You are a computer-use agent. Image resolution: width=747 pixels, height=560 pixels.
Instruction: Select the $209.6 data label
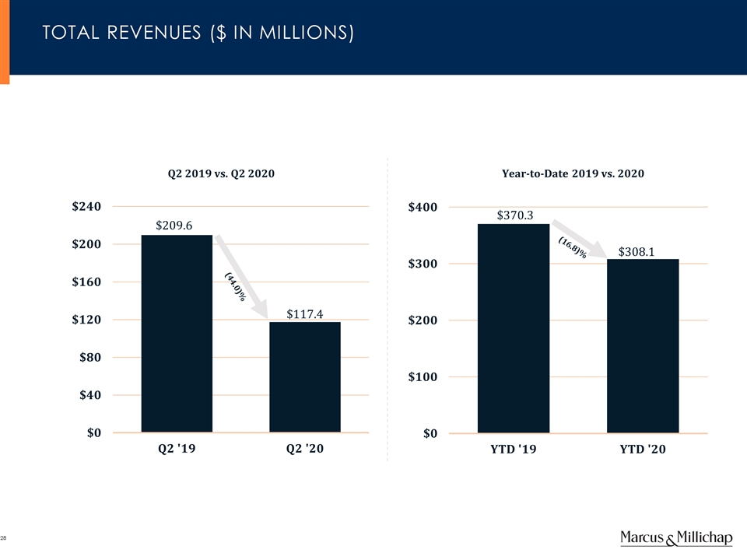tap(174, 226)
